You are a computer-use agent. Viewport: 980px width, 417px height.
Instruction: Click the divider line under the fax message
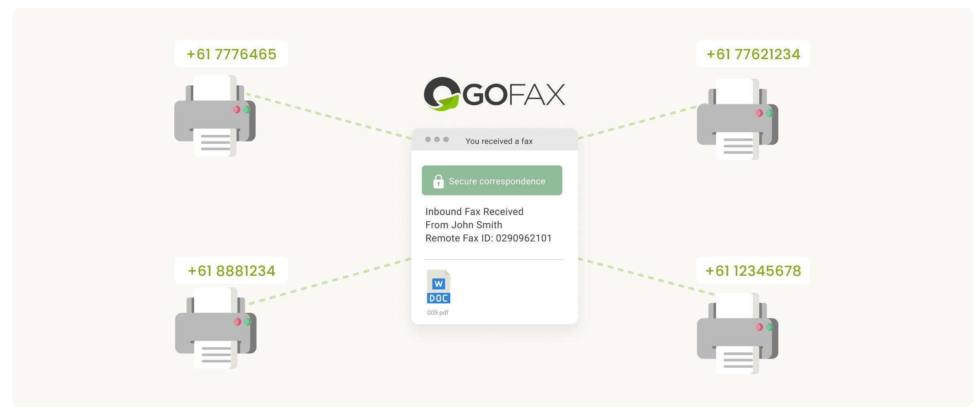(x=494, y=259)
